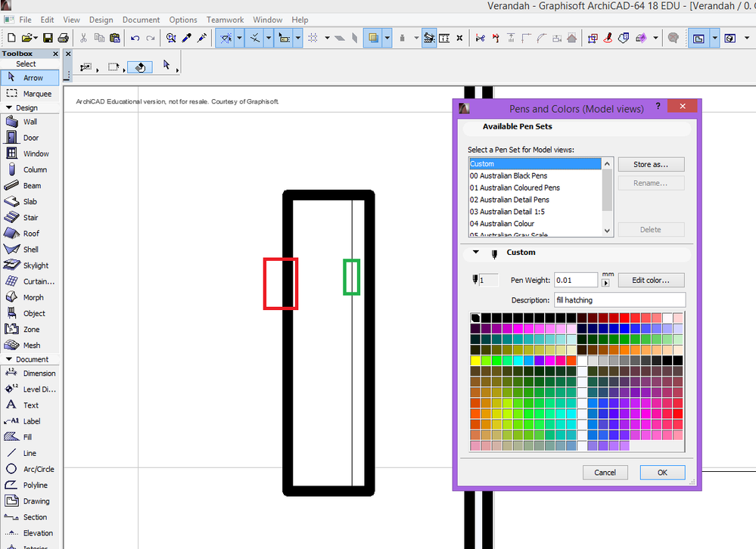Select the Morph tool in Toolbox
The image size is (756, 549).
(x=30, y=298)
